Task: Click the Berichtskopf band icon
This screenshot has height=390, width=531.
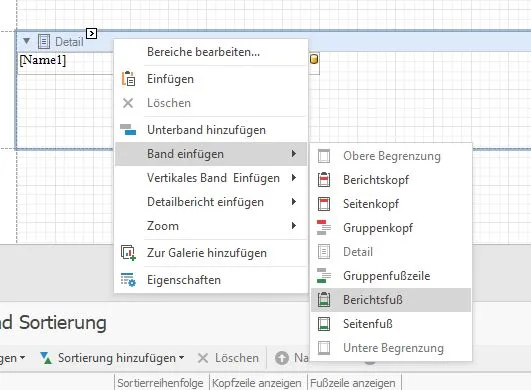Action: pyautogui.click(x=324, y=180)
